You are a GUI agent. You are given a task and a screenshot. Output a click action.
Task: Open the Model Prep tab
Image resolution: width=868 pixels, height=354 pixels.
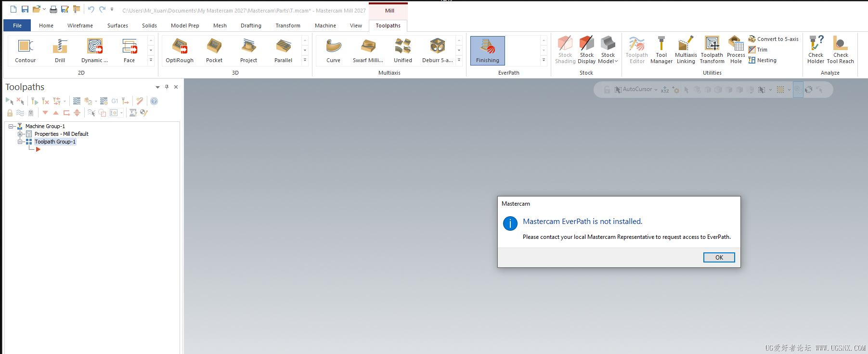click(185, 26)
